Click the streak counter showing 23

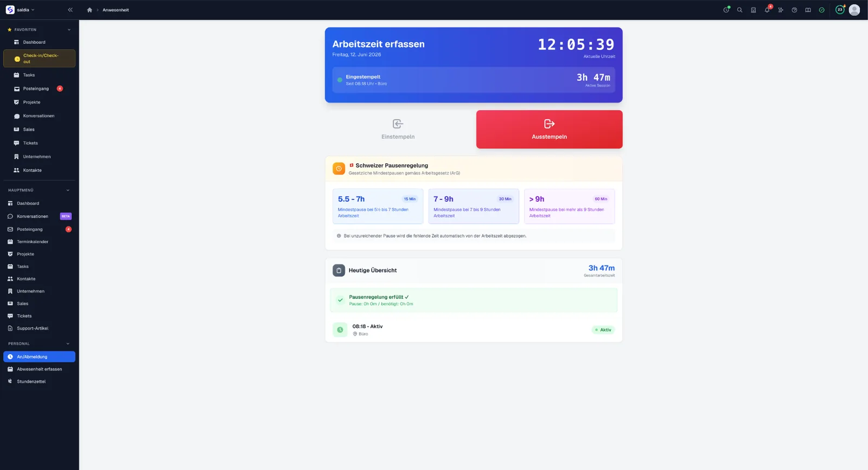pos(840,10)
